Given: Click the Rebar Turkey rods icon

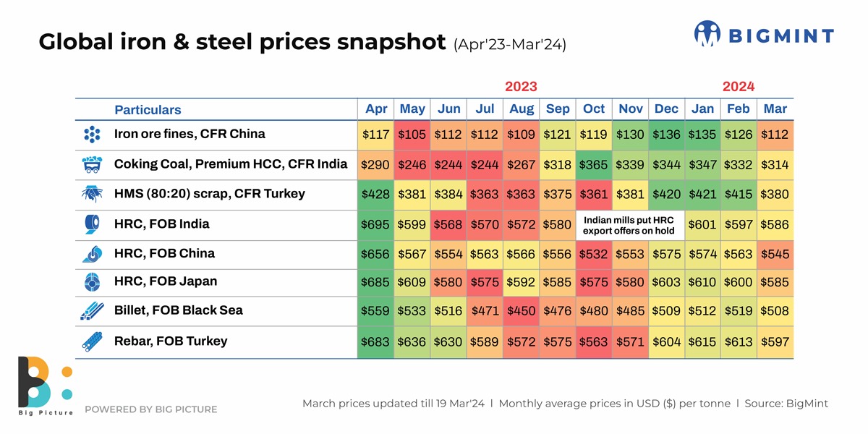Looking at the screenshot, I should click(x=92, y=341).
